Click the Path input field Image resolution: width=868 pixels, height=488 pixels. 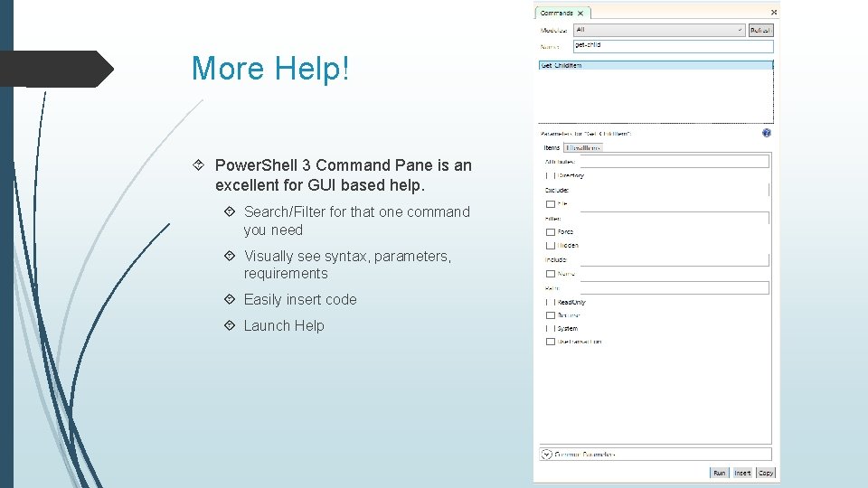(675, 287)
